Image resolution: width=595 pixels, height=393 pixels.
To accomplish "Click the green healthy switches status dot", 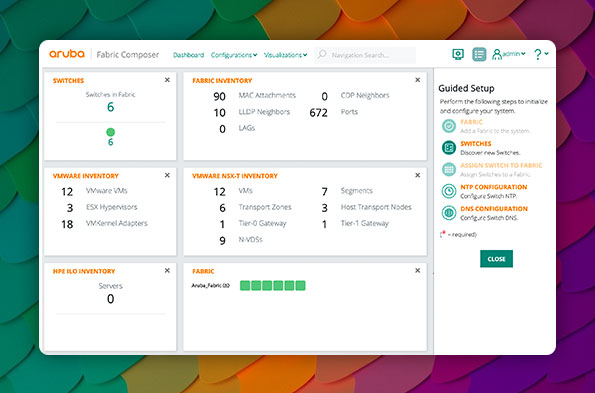I will tap(110, 132).
